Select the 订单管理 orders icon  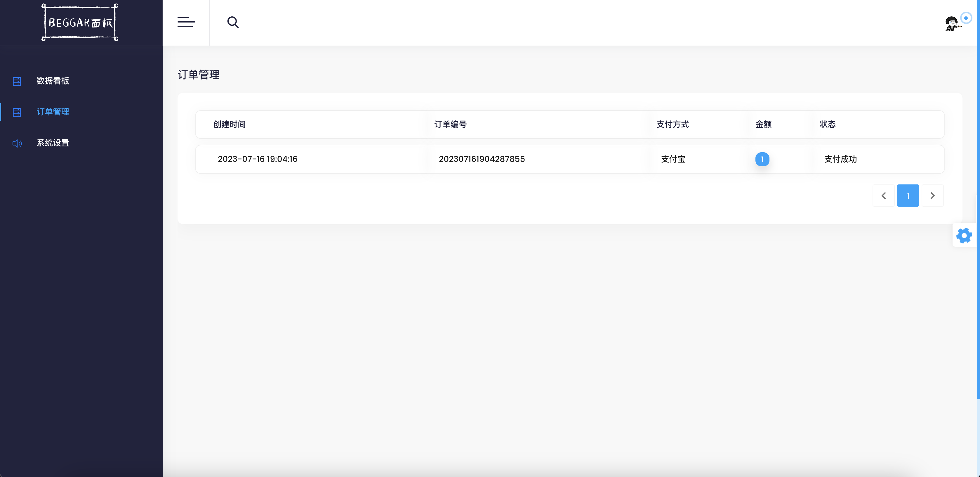17,112
